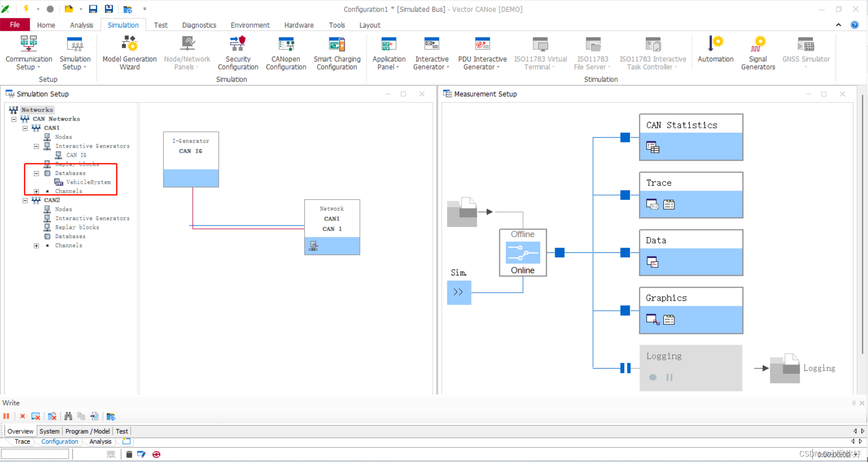Open Security Configuration tool
The width and height of the screenshot is (868, 462).
coord(238,53)
